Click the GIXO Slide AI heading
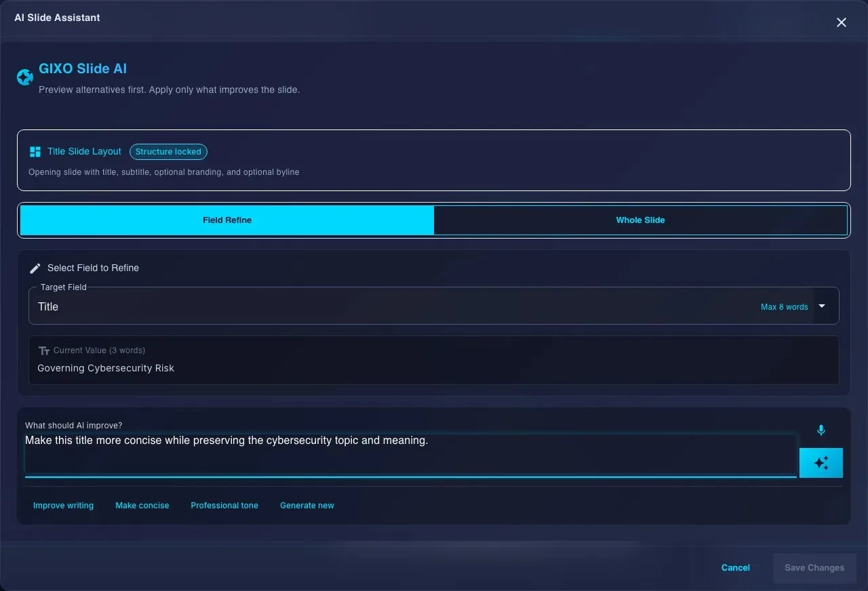Image resolution: width=868 pixels, height=591 pixels. coord(83,68)
